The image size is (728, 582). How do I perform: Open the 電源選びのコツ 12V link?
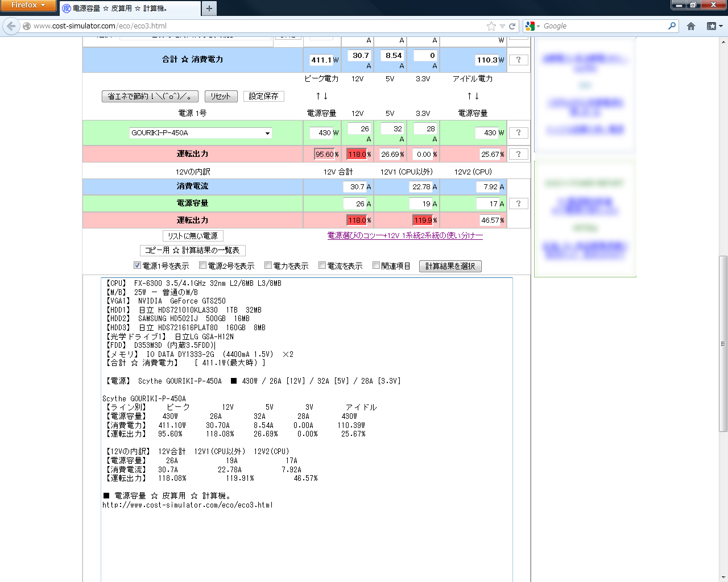tap(405, 235)
